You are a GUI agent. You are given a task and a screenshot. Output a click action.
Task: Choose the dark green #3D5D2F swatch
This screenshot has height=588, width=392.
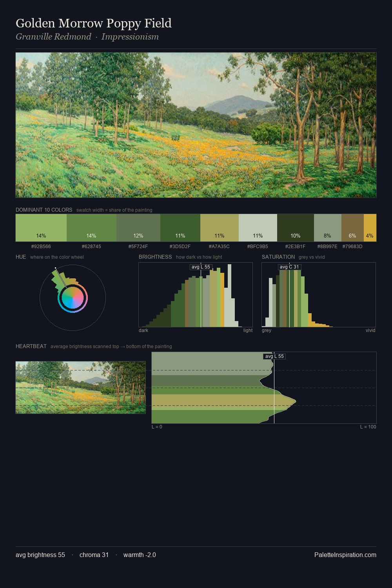180,228
